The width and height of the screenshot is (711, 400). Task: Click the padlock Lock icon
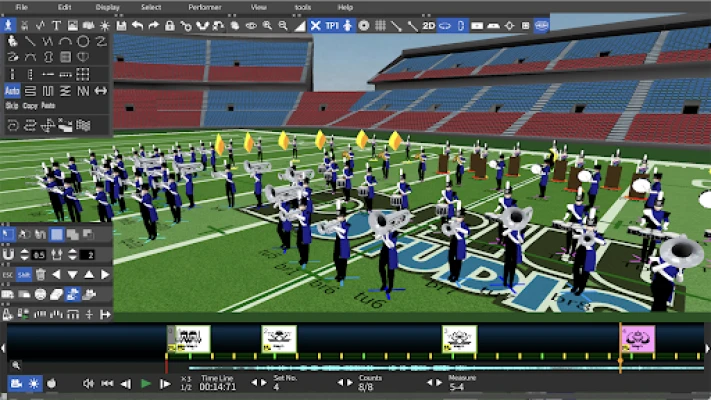[x=170, y=24]
